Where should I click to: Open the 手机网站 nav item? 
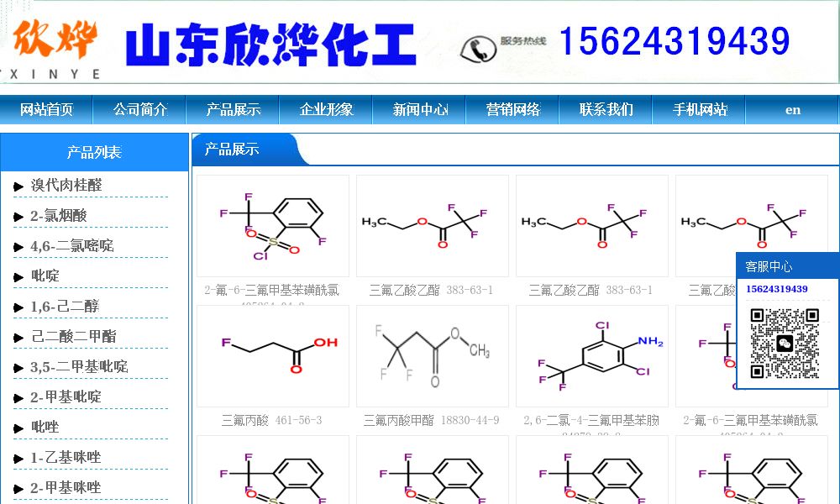pyautogui.click(x=699, y=110)
